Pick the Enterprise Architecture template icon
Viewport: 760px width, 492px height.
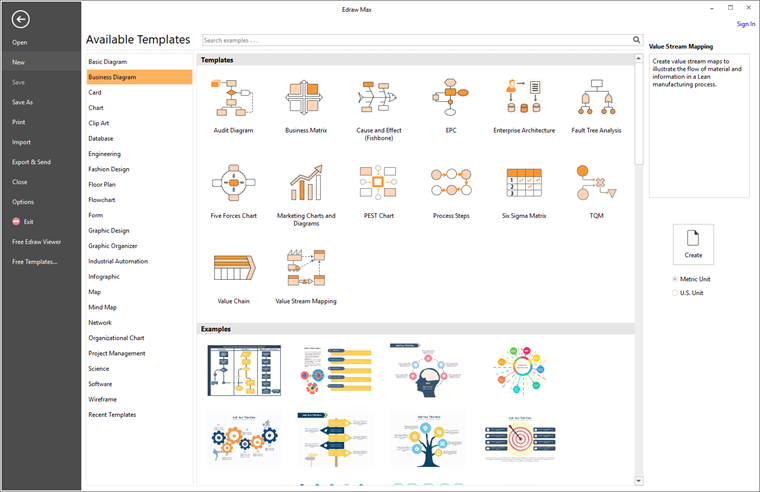(x=523, y=96)
